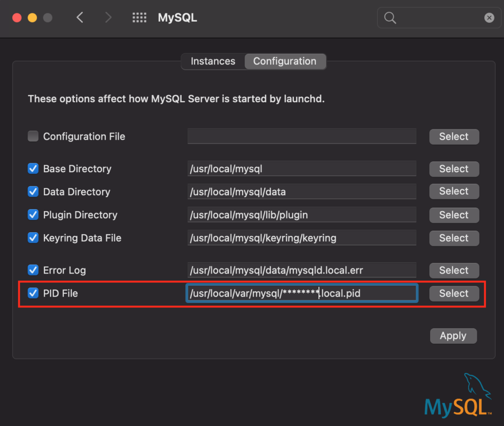
Task: Toggle the Keyring Data File checkbox
Action: pos(32,238)
